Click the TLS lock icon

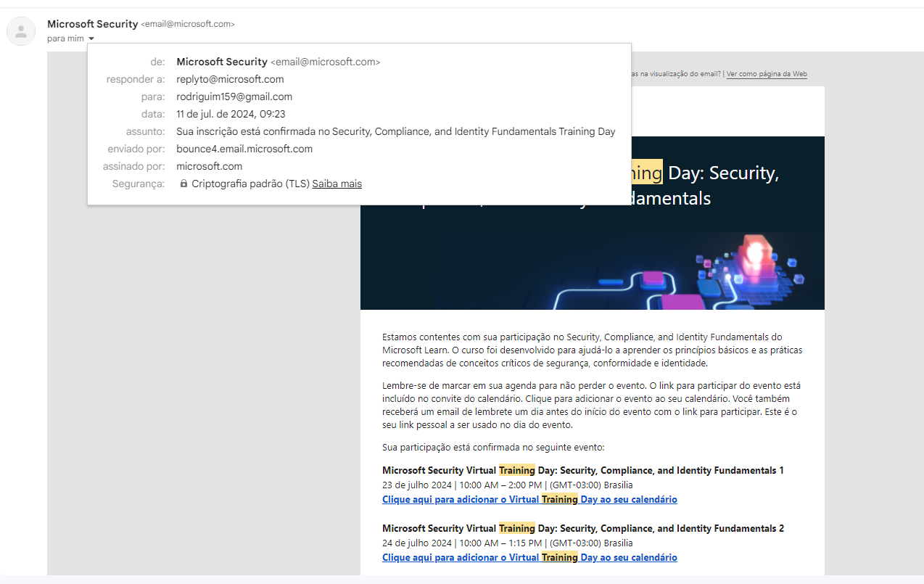point(183,184)
